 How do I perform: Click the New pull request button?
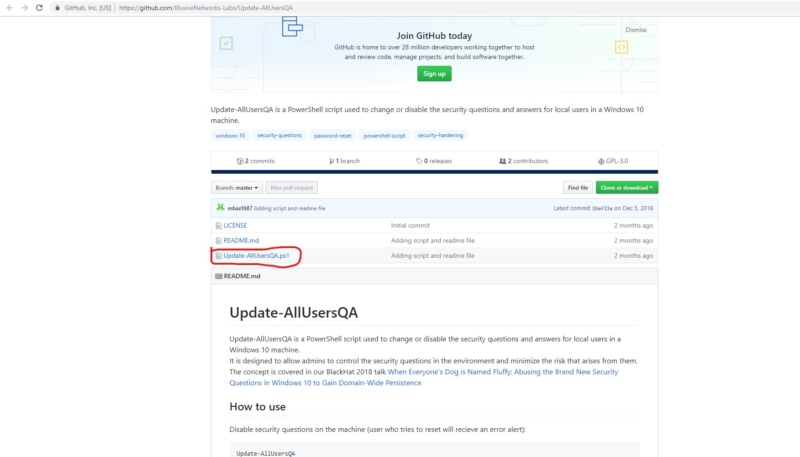coord(292,188)
